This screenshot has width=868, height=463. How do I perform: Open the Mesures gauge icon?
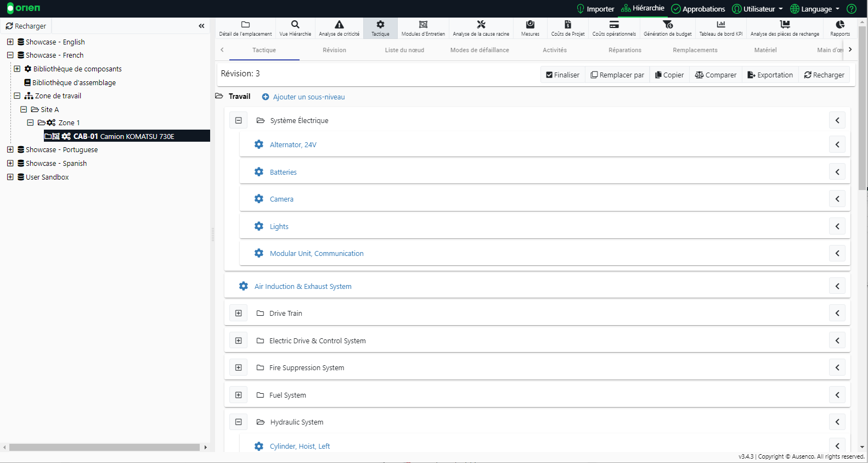pyautogui.click(x=530, y=28)
